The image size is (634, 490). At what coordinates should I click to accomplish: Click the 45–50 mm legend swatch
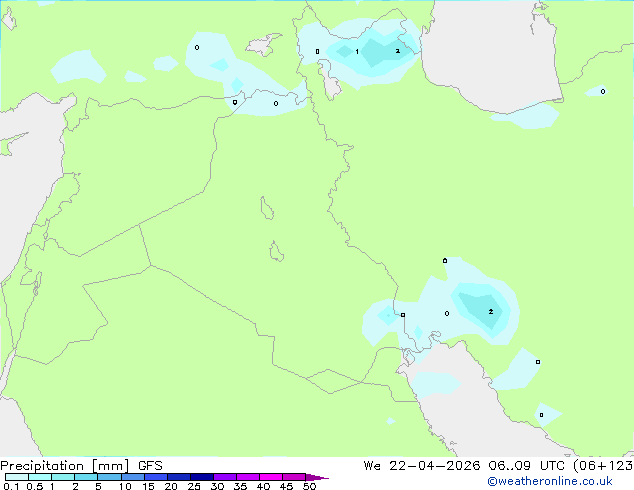(294, 477)
